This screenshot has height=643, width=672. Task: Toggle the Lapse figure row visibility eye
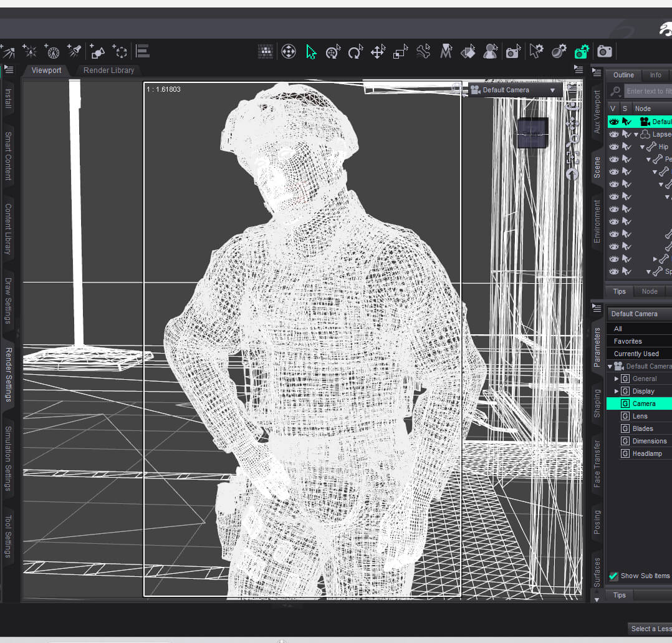point(613,134)
